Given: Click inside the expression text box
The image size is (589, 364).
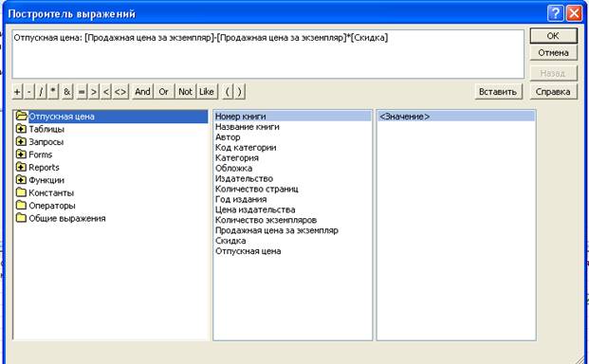Looking at the screenshot, I should pos(267,54).
